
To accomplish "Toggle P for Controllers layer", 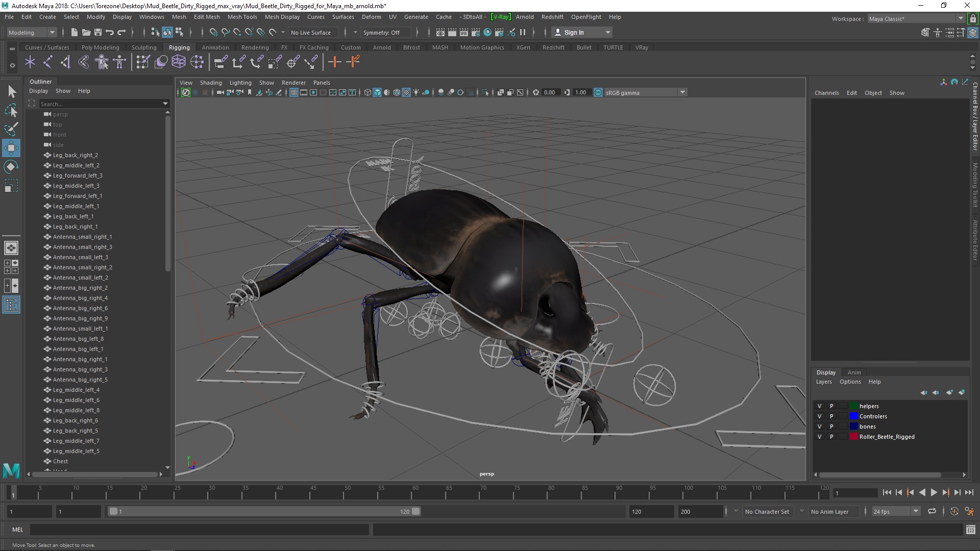I will [x=831, y=416].
